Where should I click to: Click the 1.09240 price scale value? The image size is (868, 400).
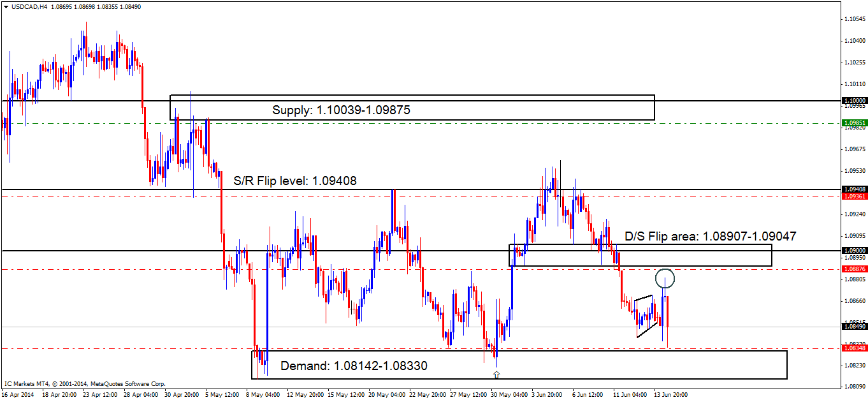click(x=854, y=214)
